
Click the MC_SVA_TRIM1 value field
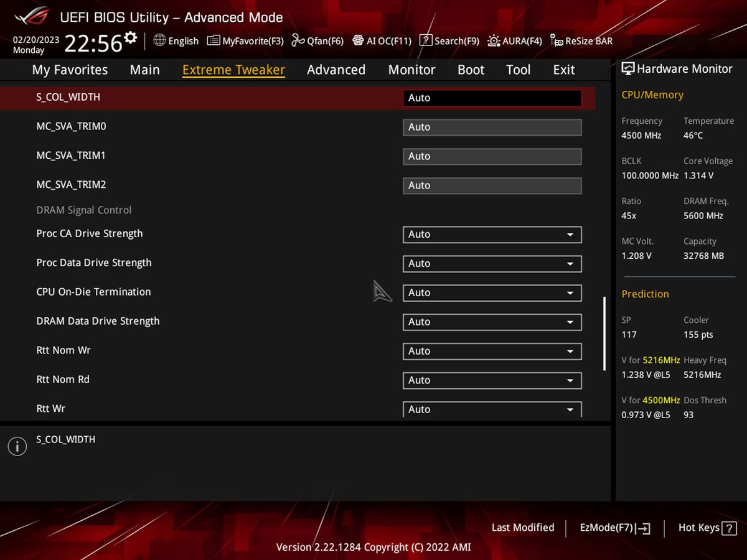pyautogui.click(x=492, y=156)
